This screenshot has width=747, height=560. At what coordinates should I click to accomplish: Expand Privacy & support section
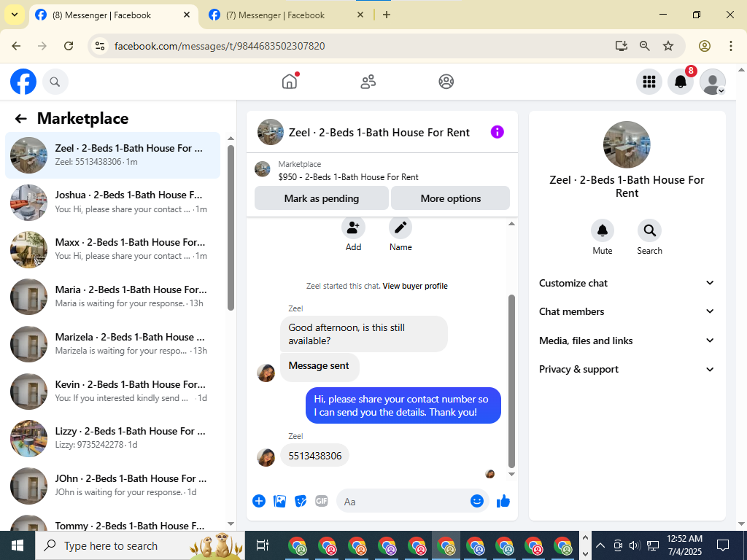point(627,370)
